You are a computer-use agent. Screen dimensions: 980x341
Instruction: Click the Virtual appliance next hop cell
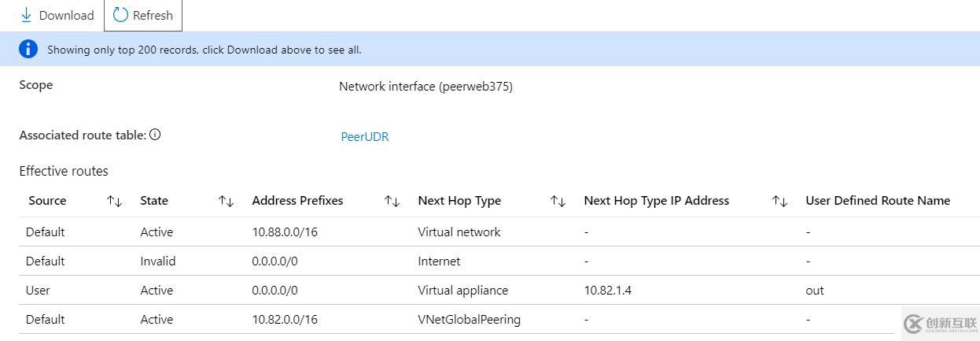click(463, 291)
